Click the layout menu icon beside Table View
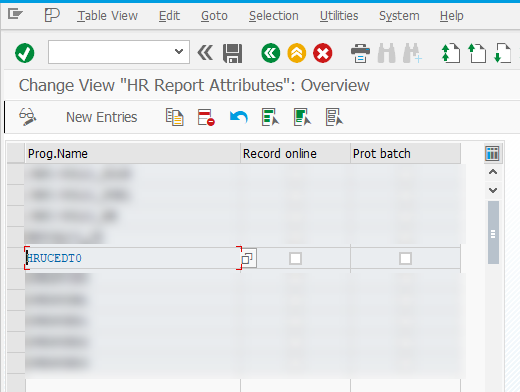Image resolution: width=520 pixels, height=392 pixels. (x=52, y=15)
